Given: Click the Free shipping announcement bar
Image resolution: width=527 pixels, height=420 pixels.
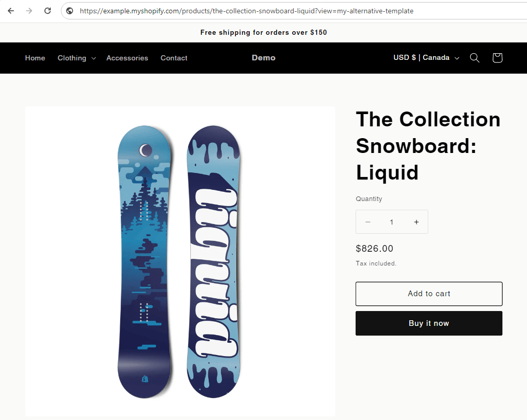Looking at the screenshot, I should (x=263, y=33).
